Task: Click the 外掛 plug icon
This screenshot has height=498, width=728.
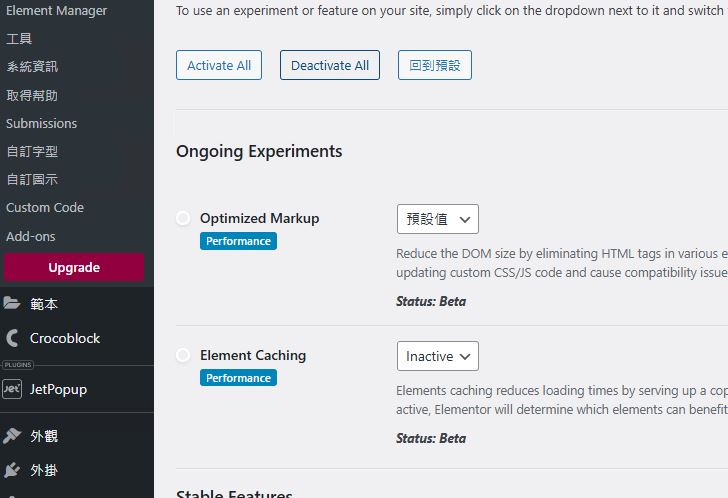Action: (12, 470)
